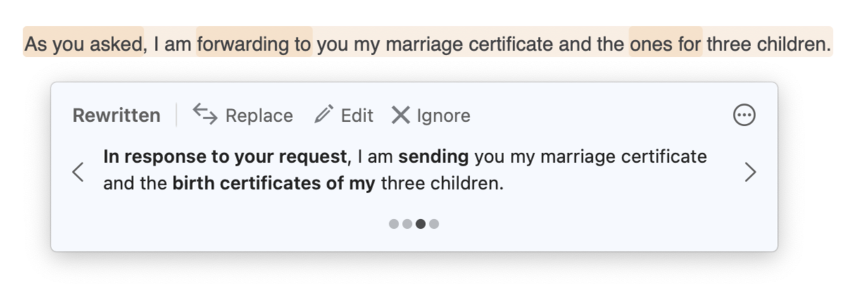
Task: Show the previous rewrite suggestion
Action: 78,171
